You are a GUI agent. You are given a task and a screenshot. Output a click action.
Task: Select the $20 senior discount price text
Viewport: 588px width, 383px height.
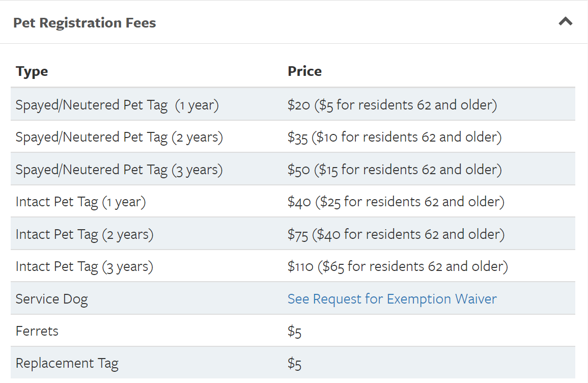[x=392, y=104]
